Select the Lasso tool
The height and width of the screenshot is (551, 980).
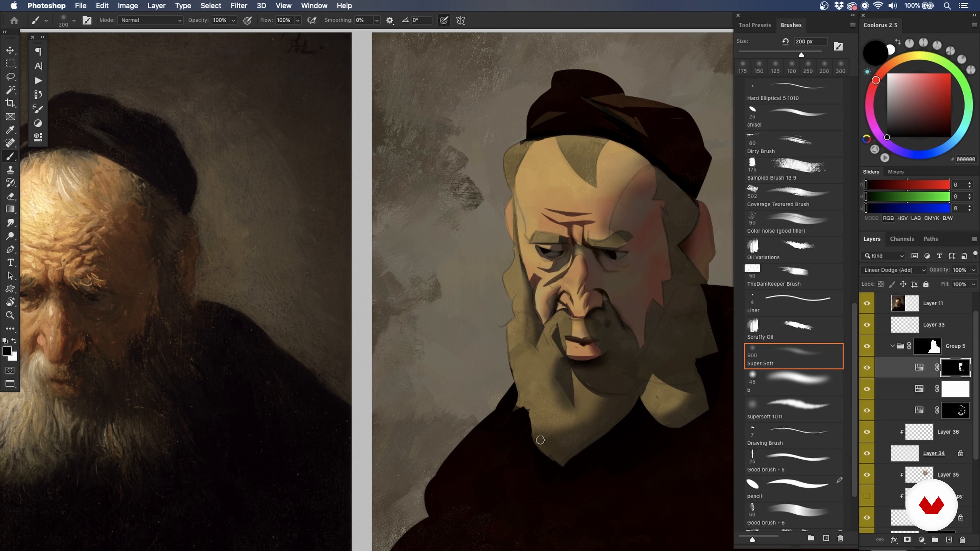10,77
